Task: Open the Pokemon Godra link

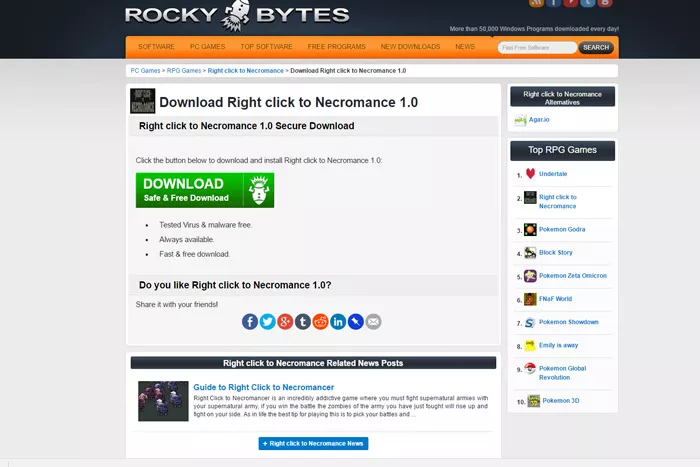Action: click(562, 229)
